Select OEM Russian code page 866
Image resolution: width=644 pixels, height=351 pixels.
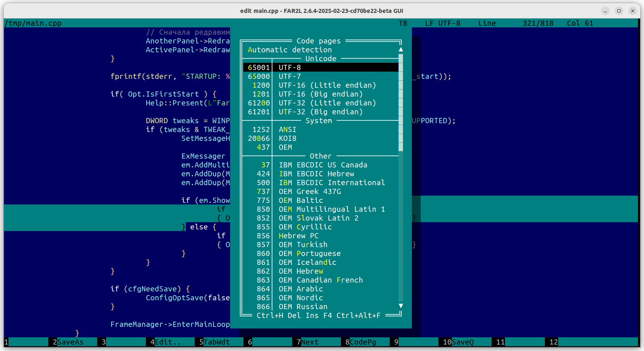click(303, 307)
